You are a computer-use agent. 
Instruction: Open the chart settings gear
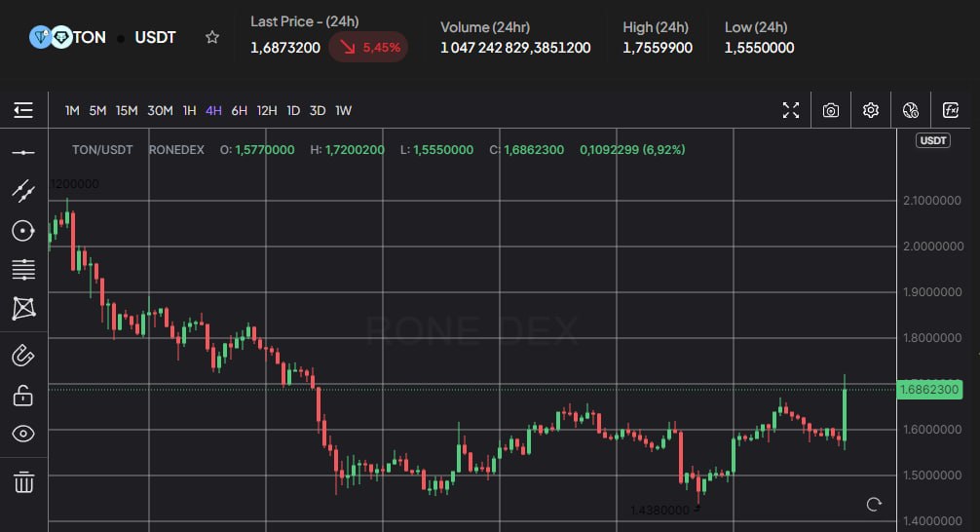(871, 110)
